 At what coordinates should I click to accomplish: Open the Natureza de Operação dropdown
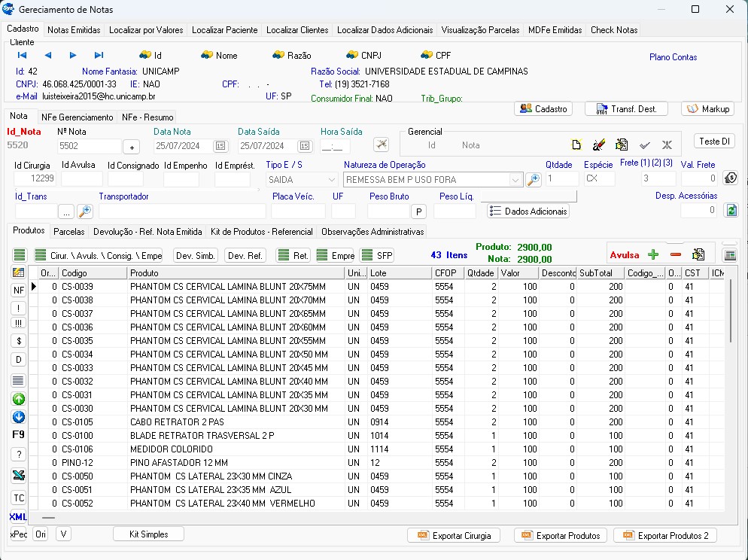point(515,180)
